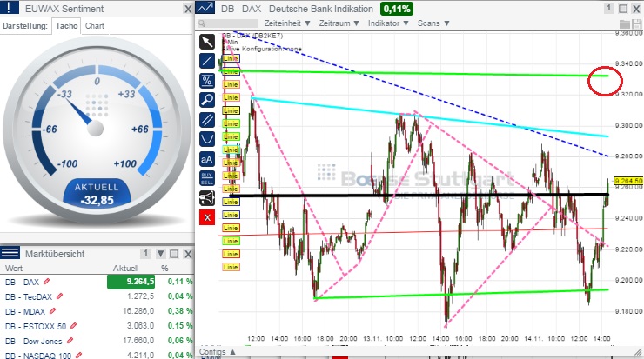Expand the Configs panel at chart bottom
Image resolution: width=644 pixels, height=359 pixels.
[x=218, y=352]
